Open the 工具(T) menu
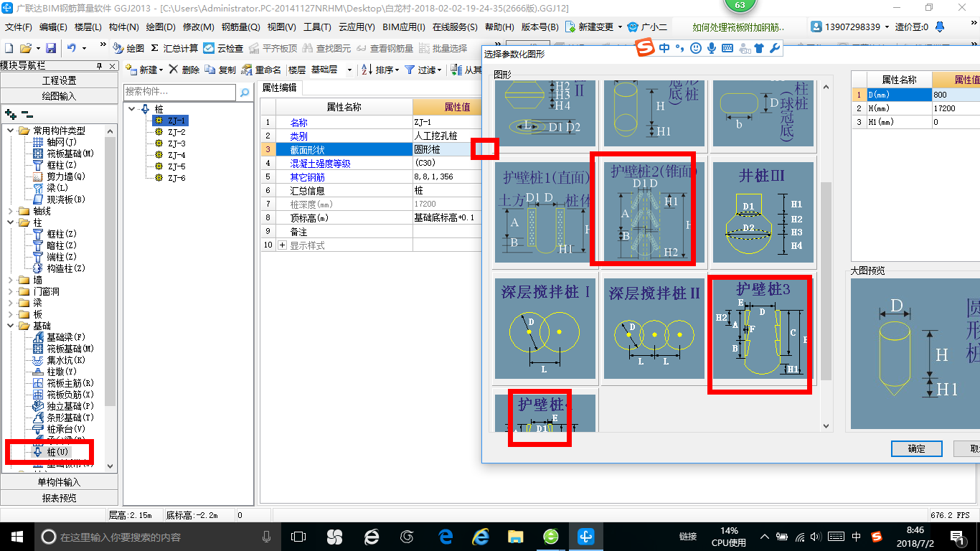The width and height of the screenshot is (980, 551). 317,27
